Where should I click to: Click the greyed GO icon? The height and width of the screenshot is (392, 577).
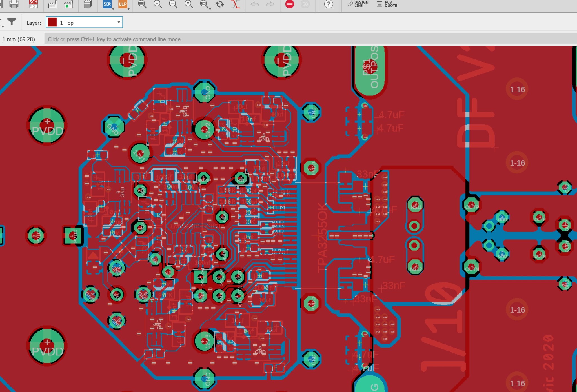point(305,4)
